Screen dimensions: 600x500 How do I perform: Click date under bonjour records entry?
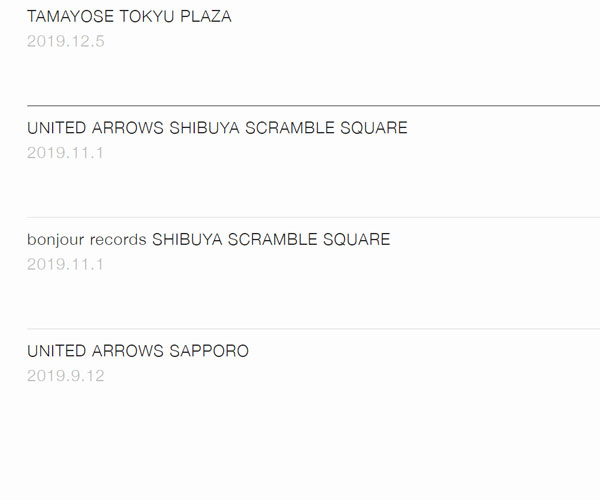click(66, 265)
